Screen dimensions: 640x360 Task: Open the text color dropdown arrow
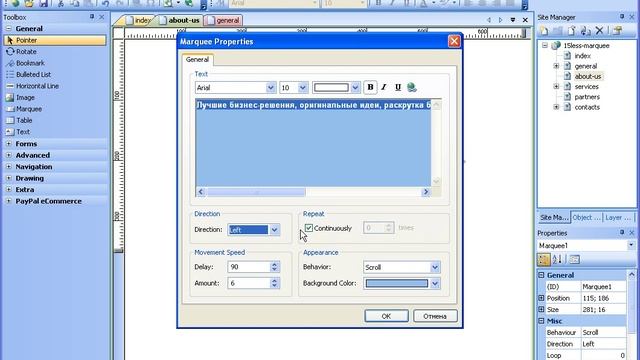click(355, 88)
